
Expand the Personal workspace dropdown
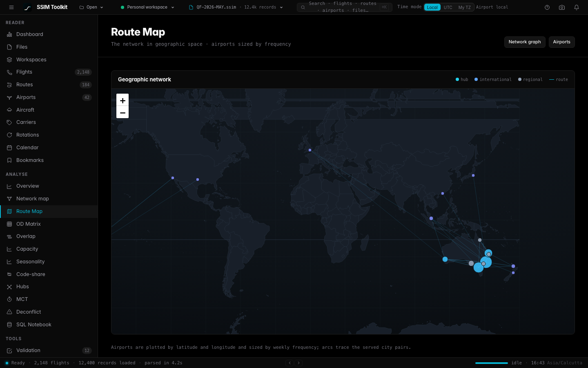coord(147,7)
